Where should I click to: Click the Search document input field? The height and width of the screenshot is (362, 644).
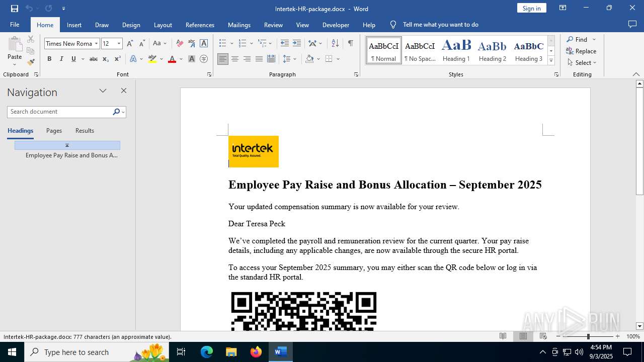click(60, 112)
